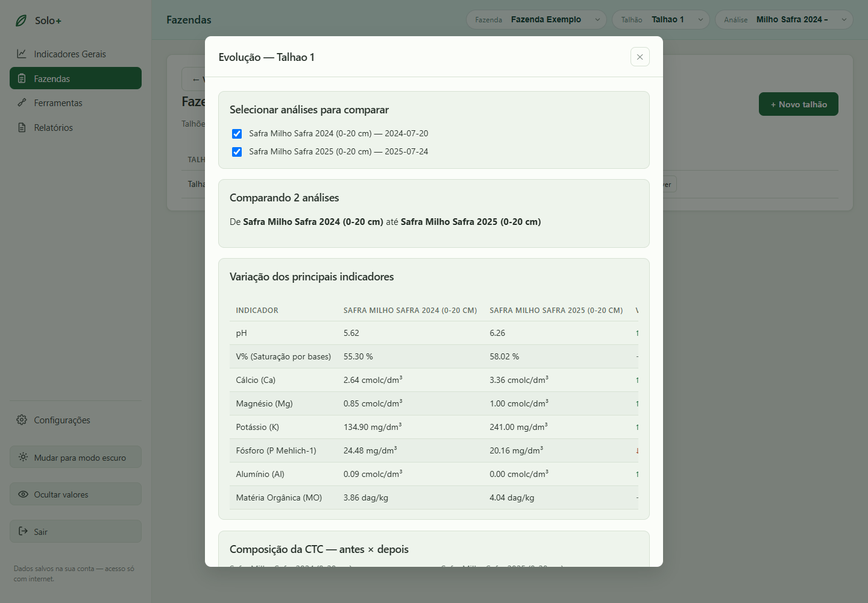Open the Análise Milho Safra 2024 dropdown
This screenshot has width=868, height=603.
(784, 19)
